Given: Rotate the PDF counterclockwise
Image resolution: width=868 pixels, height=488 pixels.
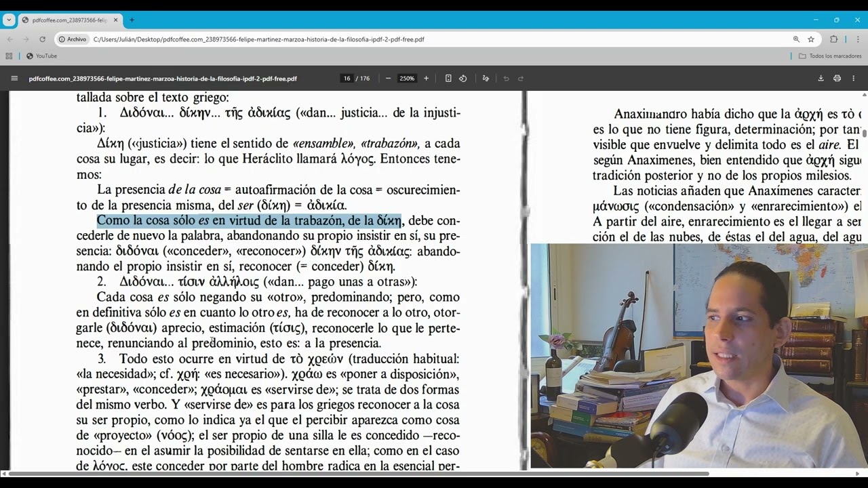Looking at the screenshot, I should click(463, 79).
